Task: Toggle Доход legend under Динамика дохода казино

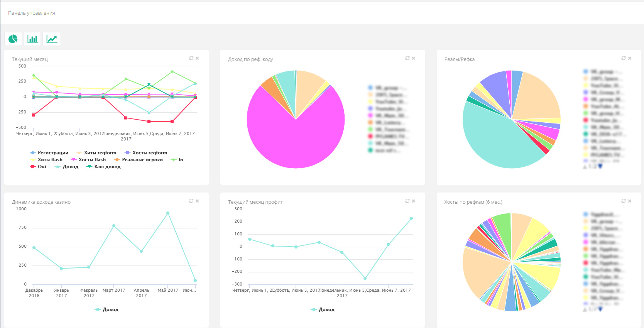Action: click(106, 309)
